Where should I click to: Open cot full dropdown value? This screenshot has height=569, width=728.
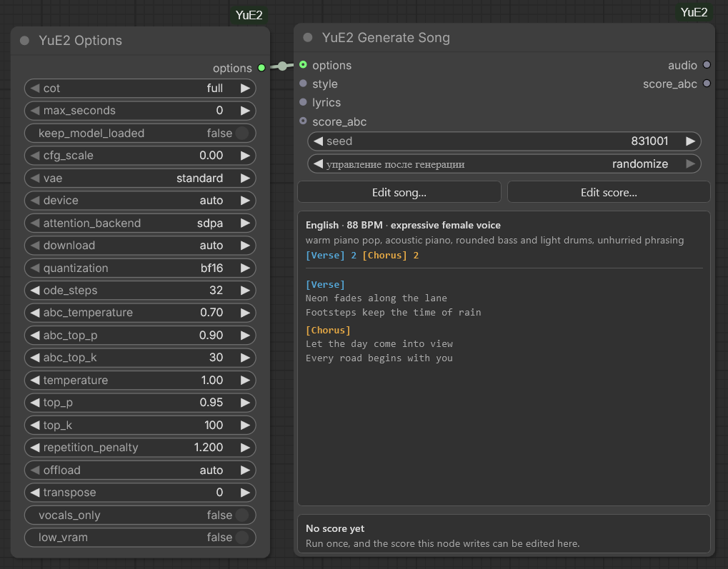[215, 89]
